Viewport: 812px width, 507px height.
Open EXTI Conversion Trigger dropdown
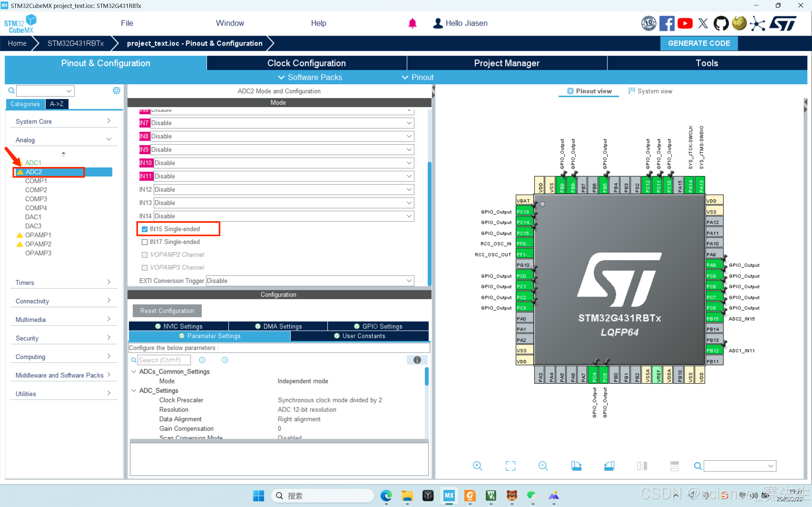310,281
